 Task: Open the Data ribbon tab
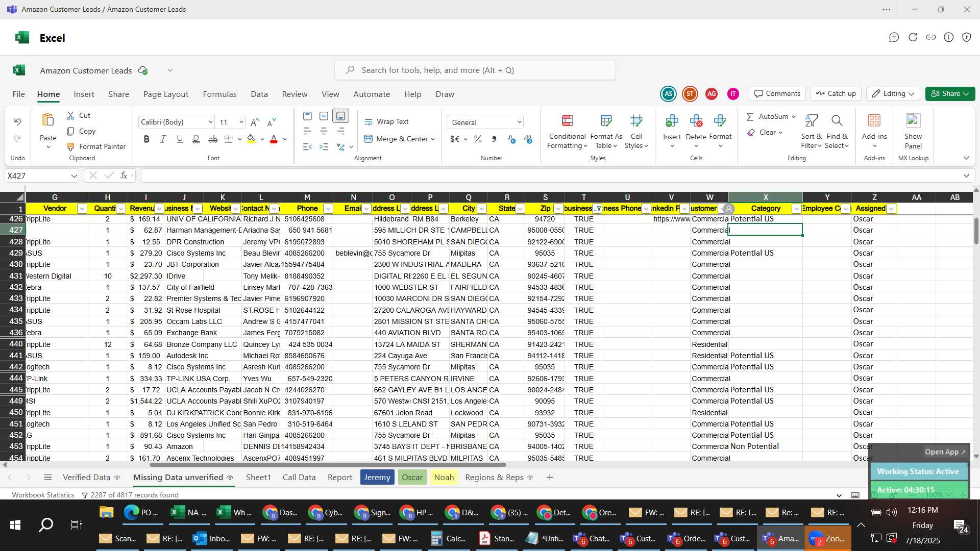coord(259,94)
